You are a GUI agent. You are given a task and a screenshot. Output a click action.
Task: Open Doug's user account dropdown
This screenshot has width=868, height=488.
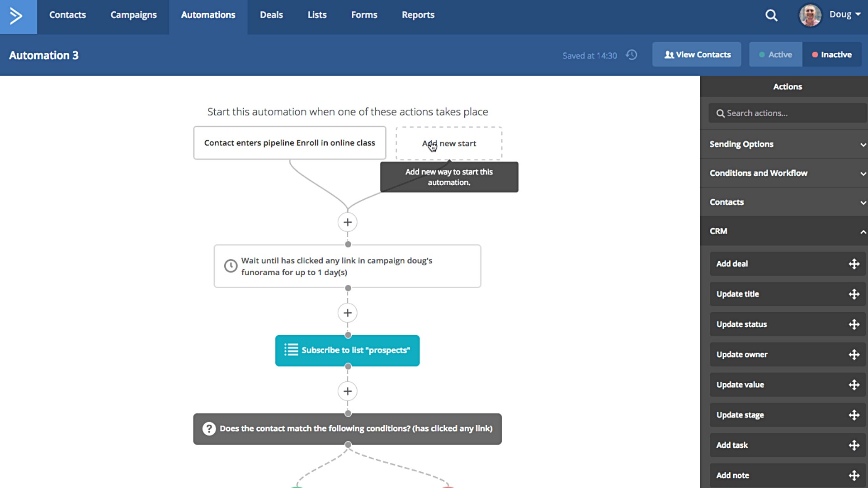(x=844, y=14)
